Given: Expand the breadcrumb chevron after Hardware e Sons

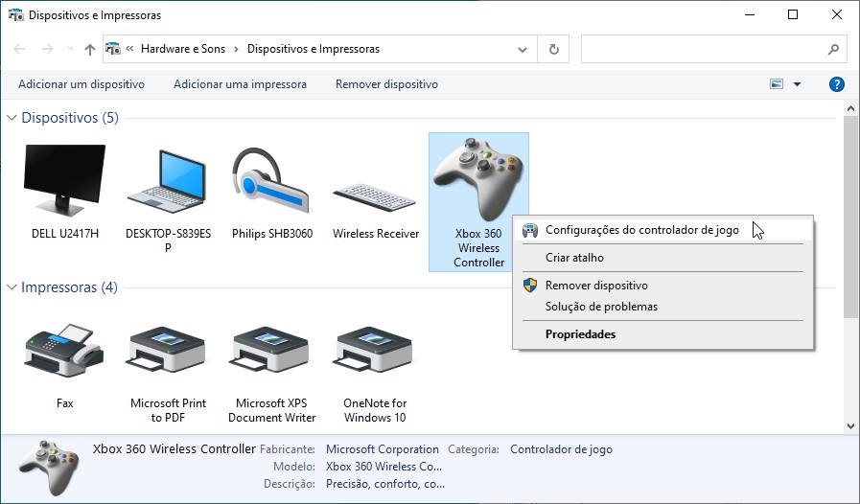Looking at the screenshot, I should tap(236, 49).
